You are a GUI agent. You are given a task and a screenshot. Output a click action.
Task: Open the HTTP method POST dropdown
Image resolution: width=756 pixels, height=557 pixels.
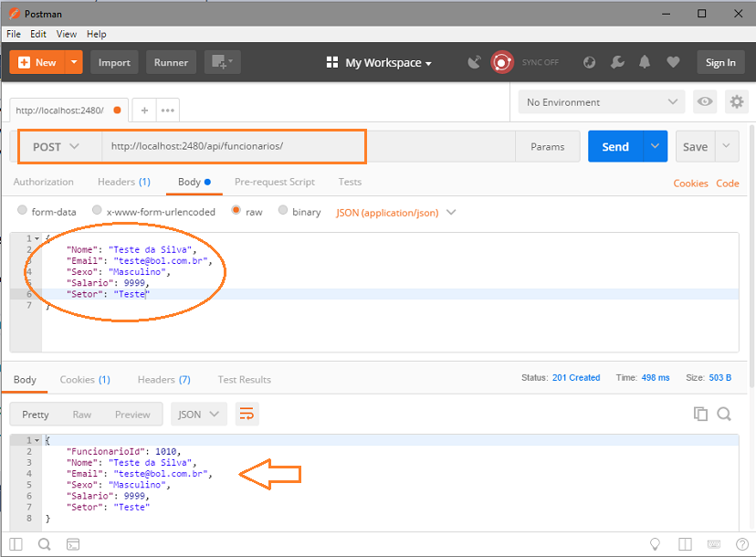56,147
